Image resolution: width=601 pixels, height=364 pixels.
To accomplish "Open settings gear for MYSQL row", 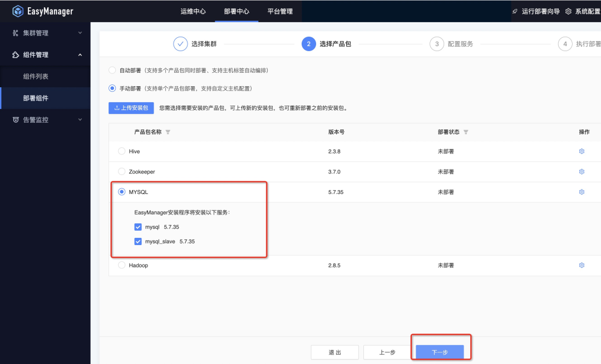I will [582, 192].
